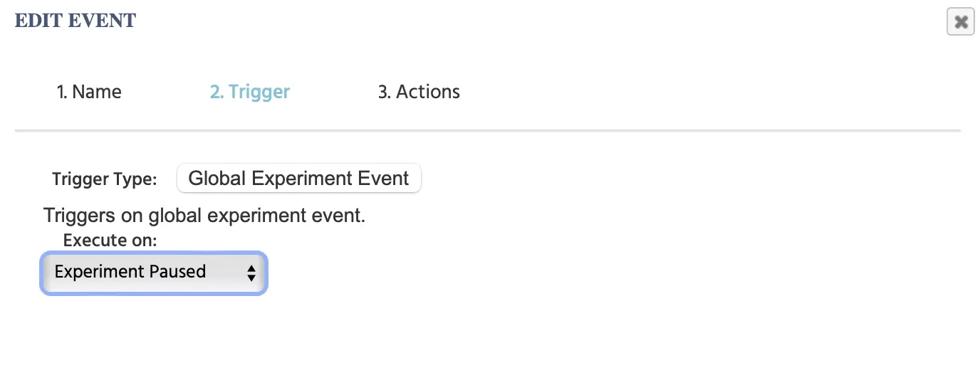Click the "Execute on:" label
This screenshot has width=980, height=390.
[x=110, y=240]
